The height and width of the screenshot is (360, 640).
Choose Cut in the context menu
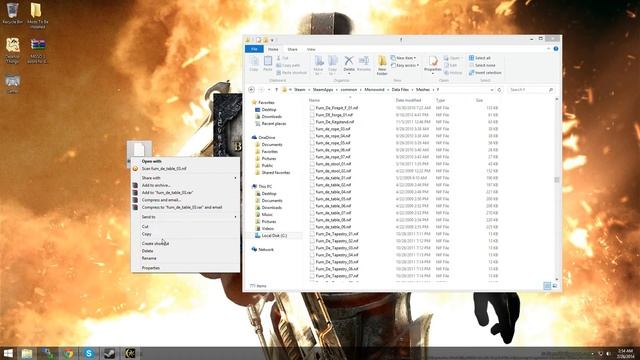145,227
